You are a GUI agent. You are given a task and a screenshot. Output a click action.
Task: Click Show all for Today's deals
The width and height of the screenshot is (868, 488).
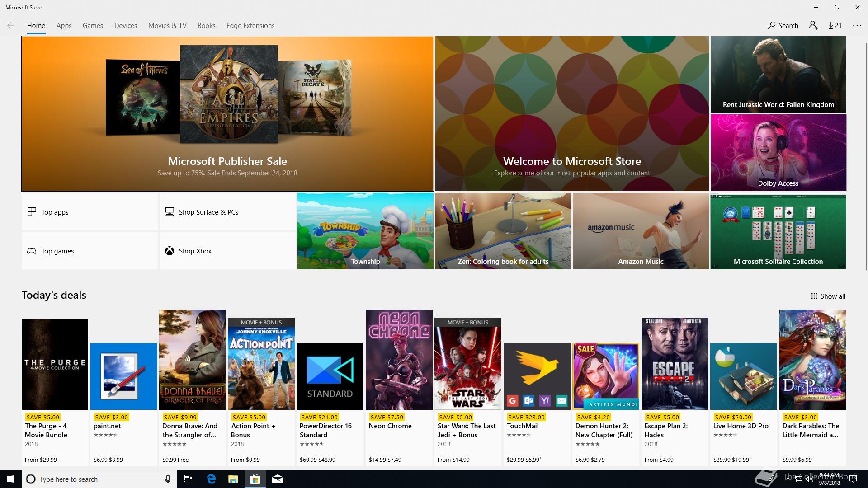(828, 296)
